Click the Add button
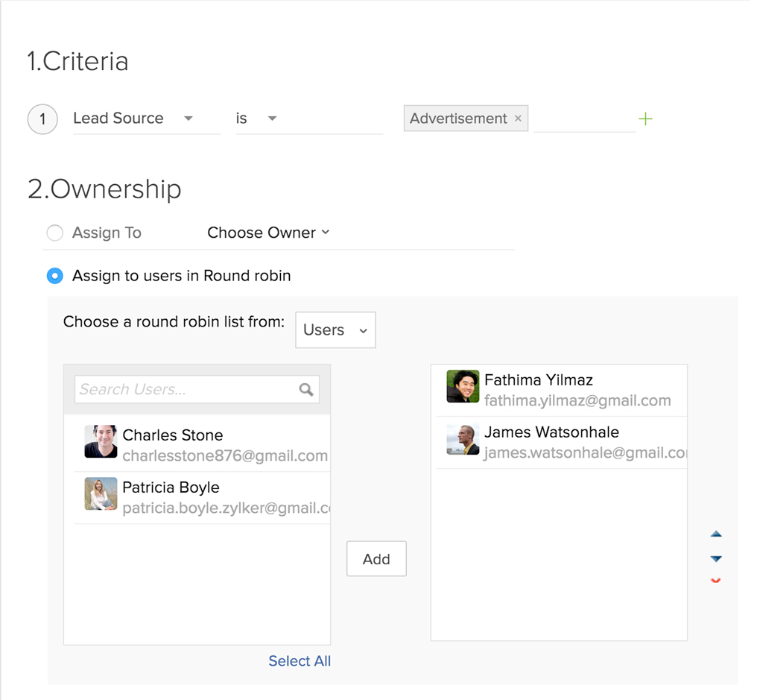This screenshot has width=757, height=700. click(376, 558)
